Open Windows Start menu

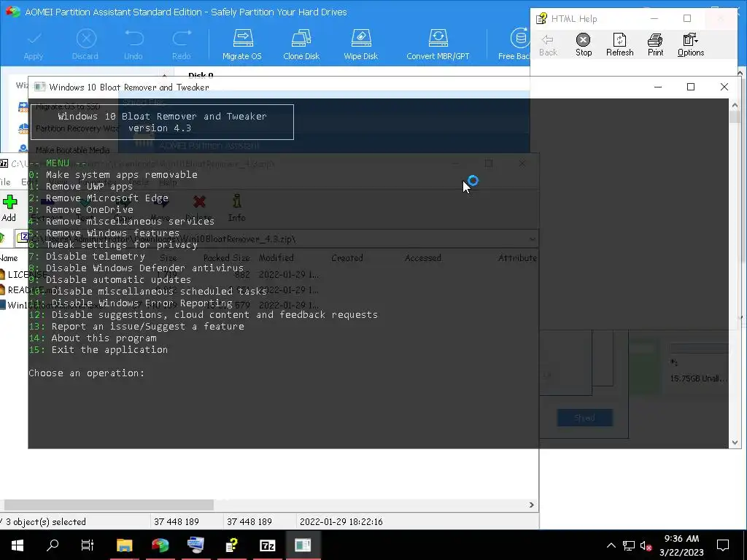[x=18, y=545]
